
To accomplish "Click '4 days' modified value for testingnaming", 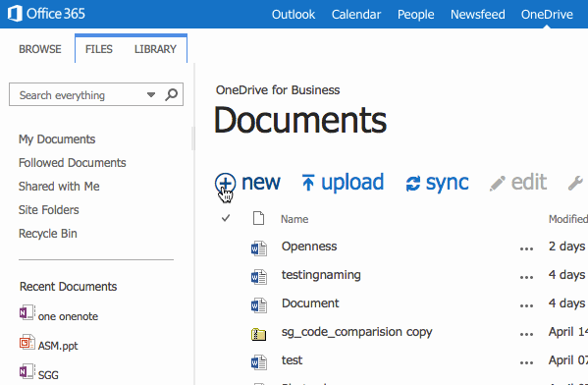I will [567, 275].
